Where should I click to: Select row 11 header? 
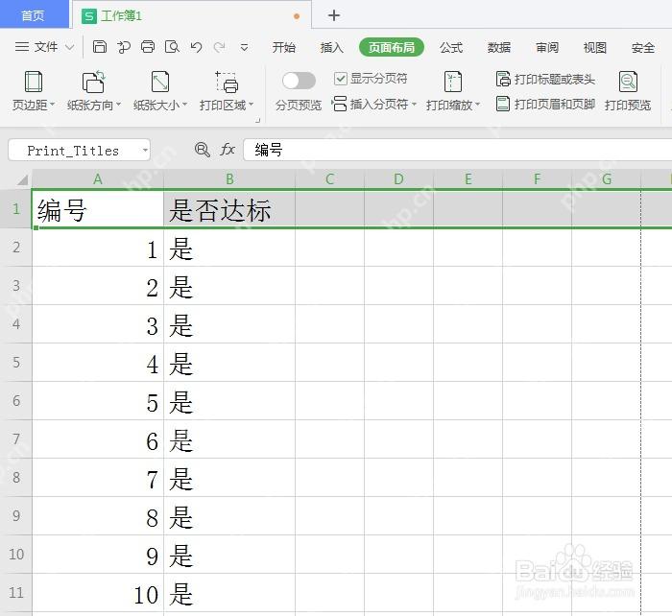pyautogui.click(x=16, y=593)
